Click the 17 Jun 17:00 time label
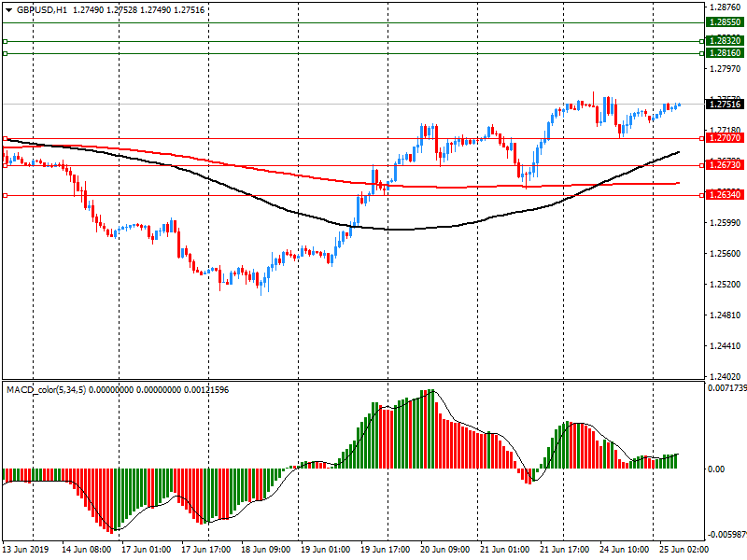 pyautogui.click(x=205, y=550)
